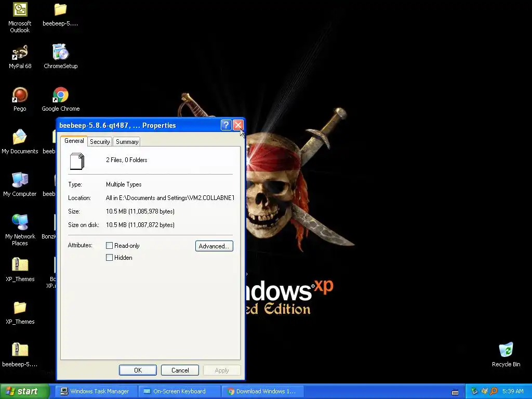Switch to On-Screen Keyboard in taskbar
This screenshot has width=532, height=399.
[x=179, y=391]
